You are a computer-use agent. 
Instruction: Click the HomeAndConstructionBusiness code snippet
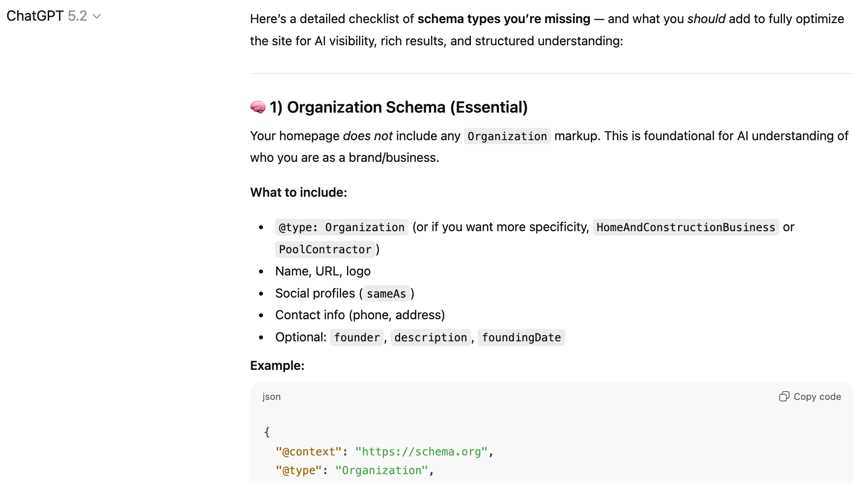pyautogui.click(x=685, y=227)
